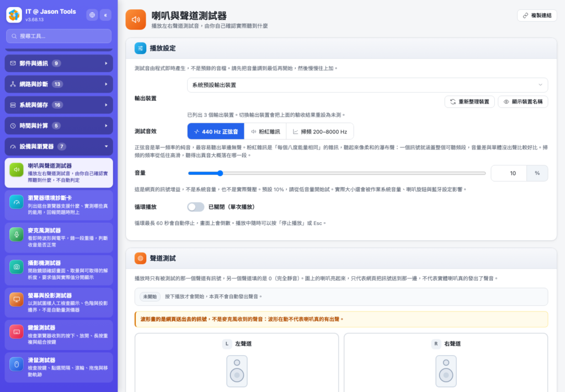Screen dimensions: 565x392
Task: Focus the 搜尋工具 search field
Action: pos(58,36)
